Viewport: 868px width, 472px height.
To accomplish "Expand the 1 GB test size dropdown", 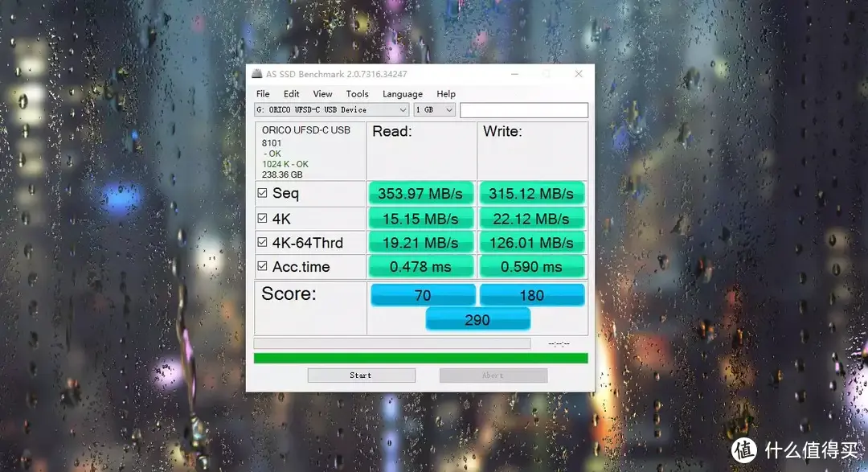I will [435, 109].
